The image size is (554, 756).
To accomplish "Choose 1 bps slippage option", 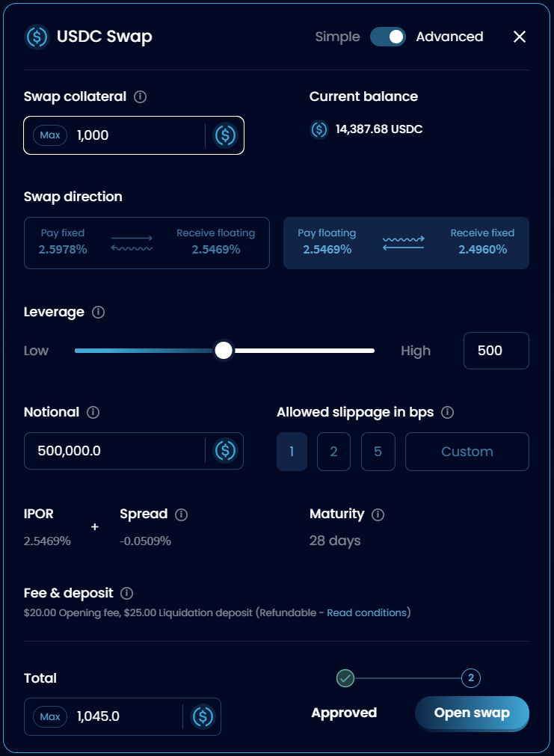I will (x=292, y=452).
